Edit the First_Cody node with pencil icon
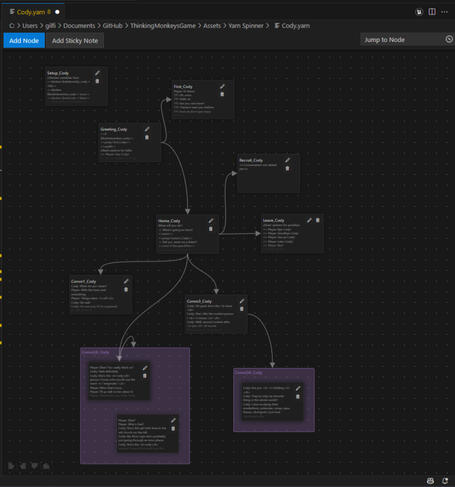 tap(222, 87)
